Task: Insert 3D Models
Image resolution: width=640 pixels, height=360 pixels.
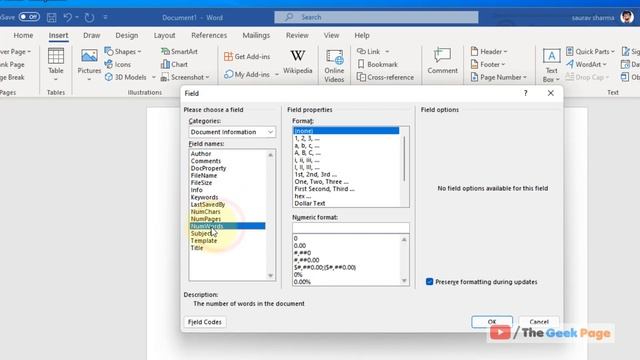Action: pyautogui.click(x=126, y=77)
